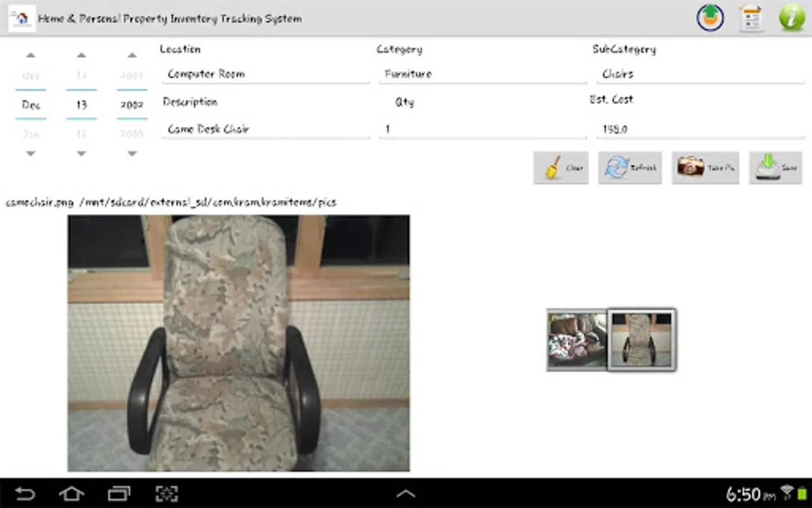Tap the Android home navigation icon
This screenshot has width=812, height=508.
coord(72,494)
